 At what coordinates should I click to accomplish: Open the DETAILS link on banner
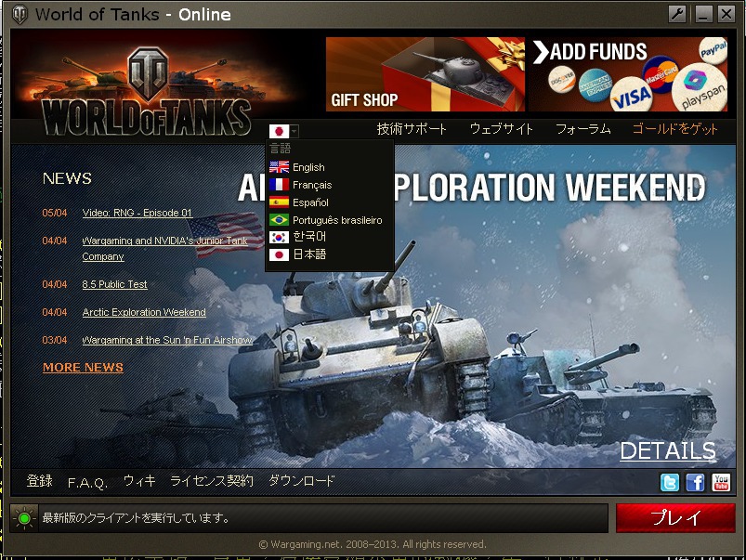pyautogui.click(x=668, y=450)
